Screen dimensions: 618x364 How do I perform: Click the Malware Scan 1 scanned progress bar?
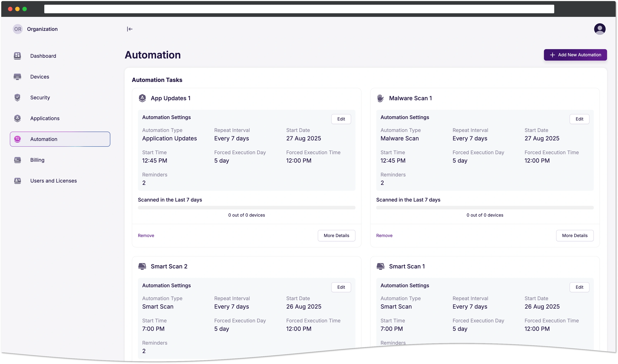485,208
